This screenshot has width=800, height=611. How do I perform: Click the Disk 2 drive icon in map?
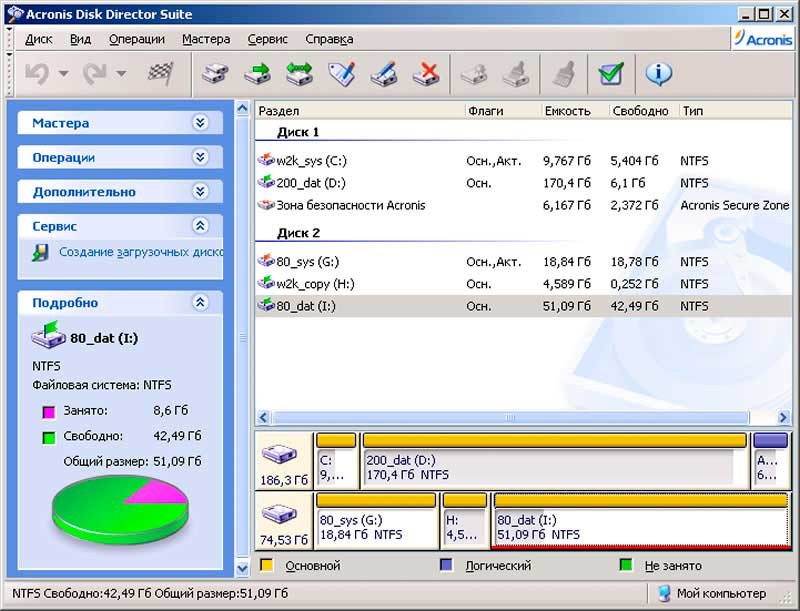click(x=280, y=514)
